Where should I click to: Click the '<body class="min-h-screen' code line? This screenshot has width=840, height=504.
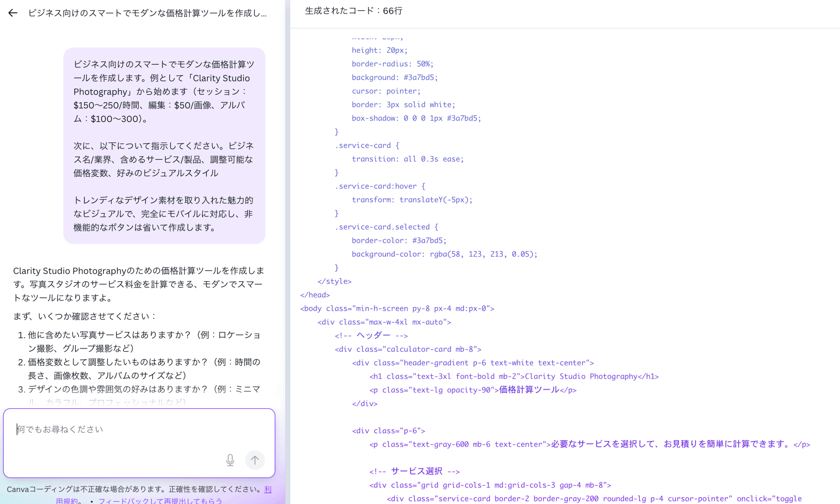click(397, 308)
